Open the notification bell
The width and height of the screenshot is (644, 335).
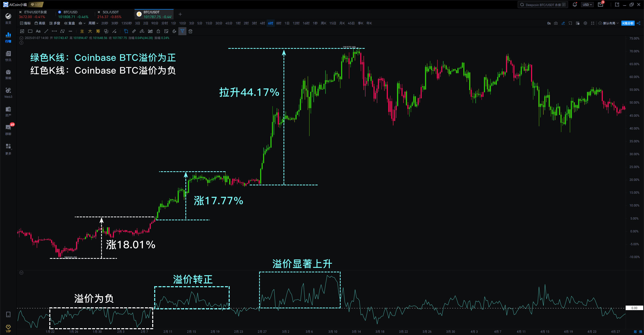tap(575, 5)
